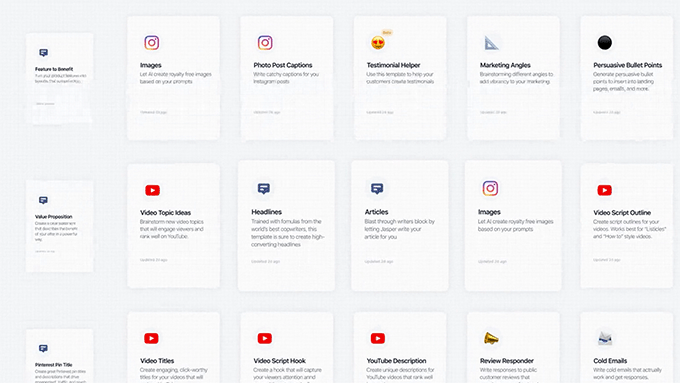Screen dimensions: 680x383
Task: Click 'Create a hook that will capture' text
Action: (287, 374)
